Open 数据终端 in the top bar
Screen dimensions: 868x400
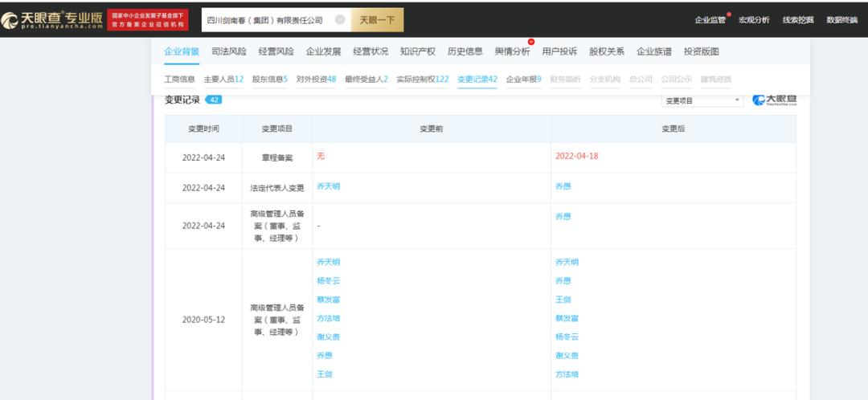pos(842,20)
